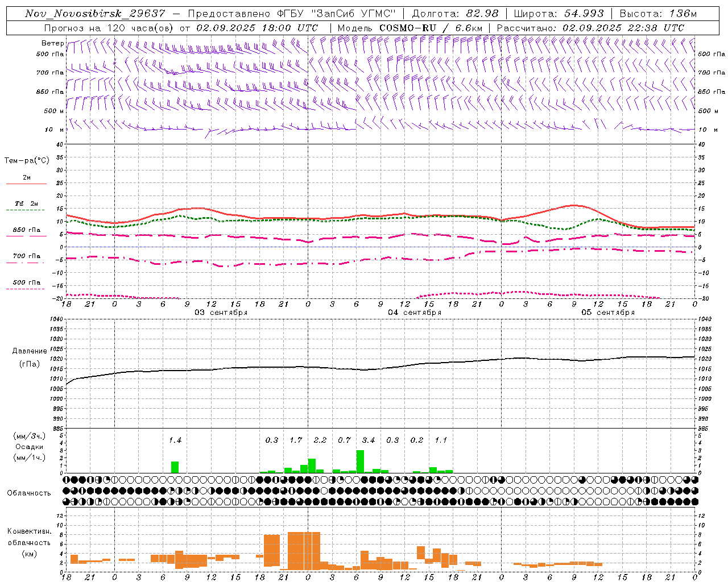Click the Тем-ра(°C) temperature panel label
Image resolution: width=728 pixels, height=582 pixels.
pyautogui.click(x=27, y=161)
